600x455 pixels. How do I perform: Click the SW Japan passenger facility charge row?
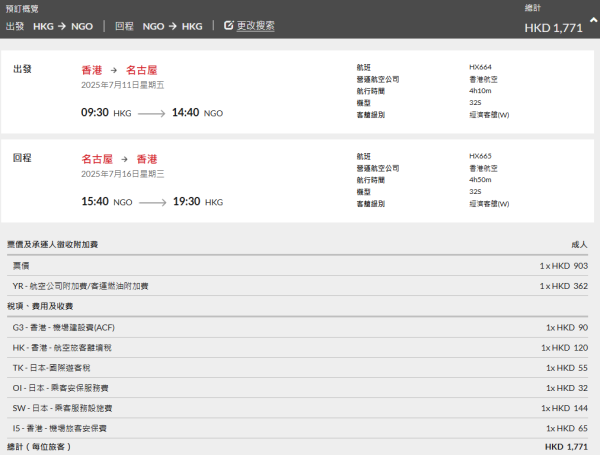pyautogui.click(x=297, y=408)
